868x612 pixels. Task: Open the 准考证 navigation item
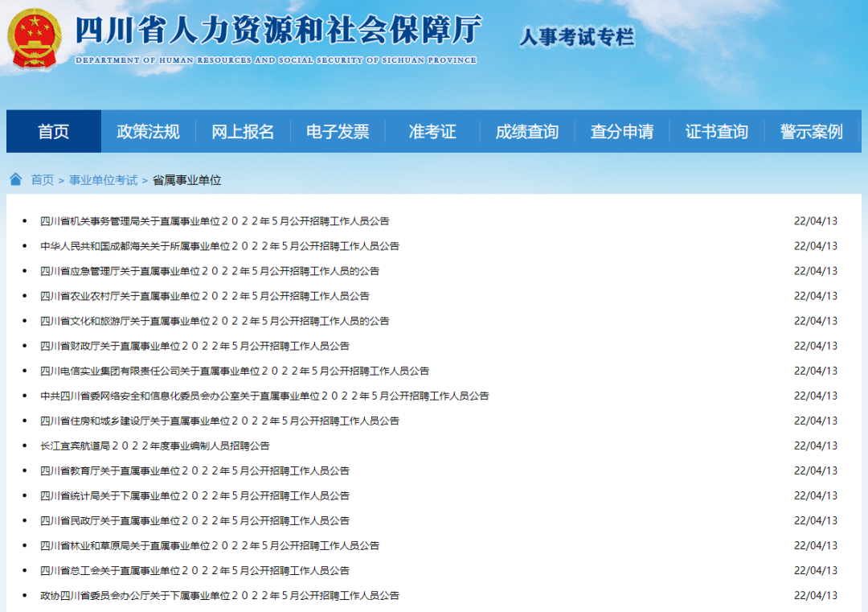tap(432, 132)
